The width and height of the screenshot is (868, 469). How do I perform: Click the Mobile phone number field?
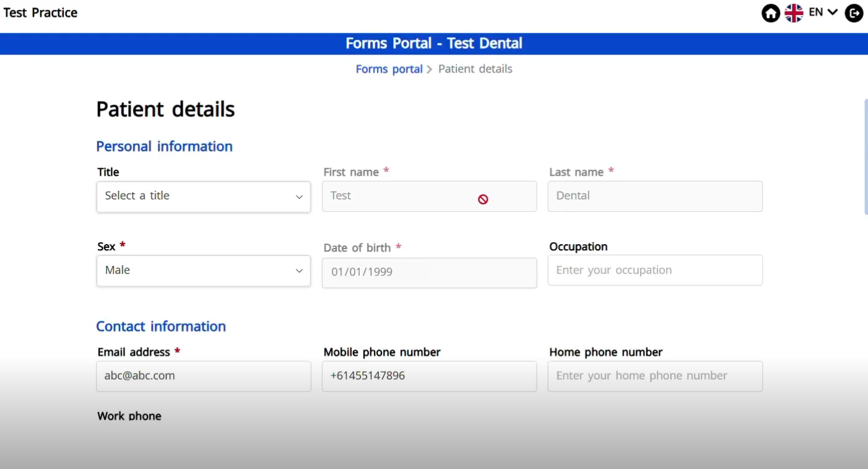click(429, 376)
